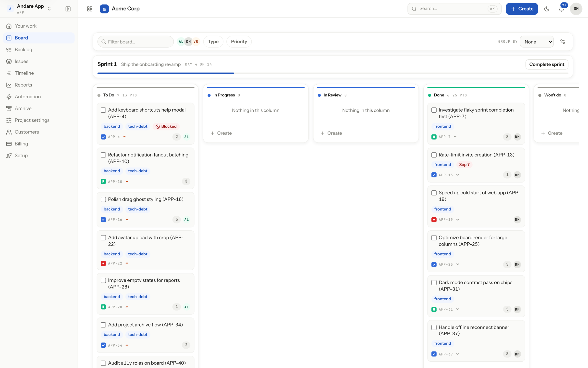Toggle dark mode moon icon
The image size is (588, 368).
tap(547, 9)
